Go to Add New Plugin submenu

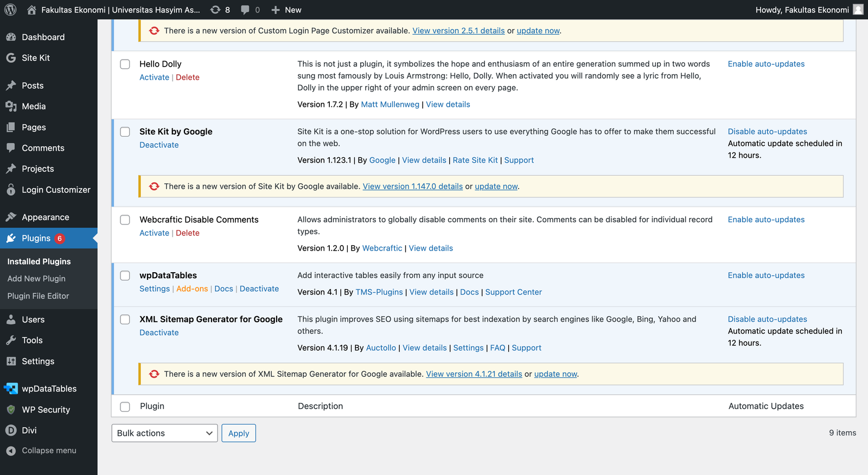point(36,279)
